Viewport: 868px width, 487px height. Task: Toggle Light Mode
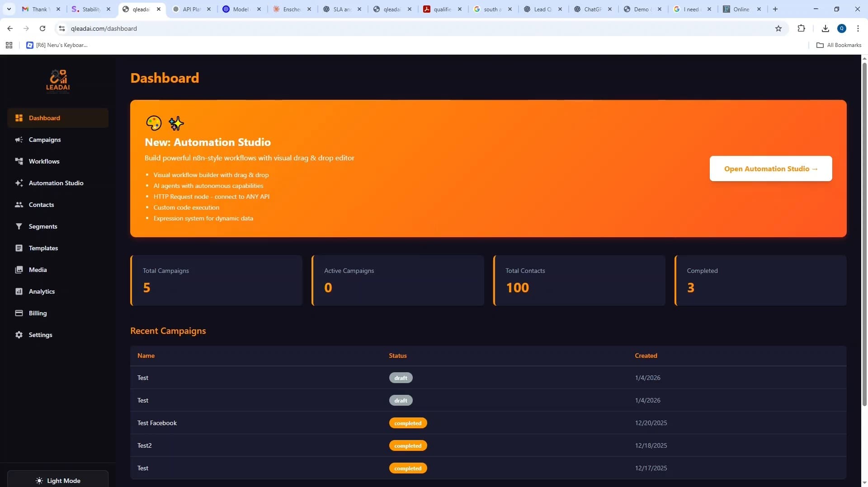click(58, 480)
